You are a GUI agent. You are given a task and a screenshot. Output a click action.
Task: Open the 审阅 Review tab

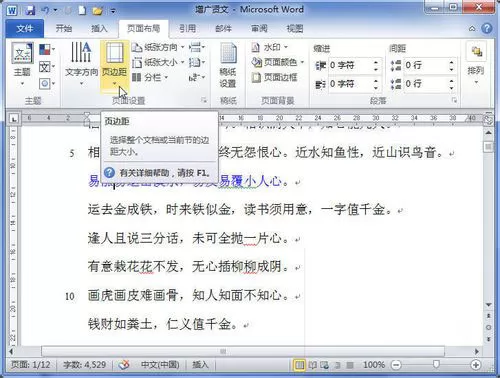[x=259, y=29]
